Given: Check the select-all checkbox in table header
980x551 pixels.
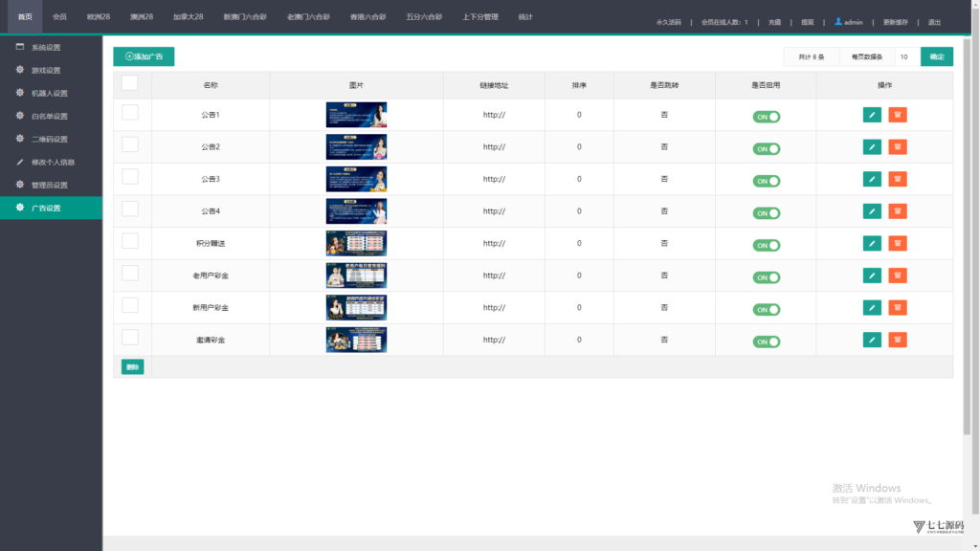Looking at the screenshot, I should click(130, 83).
